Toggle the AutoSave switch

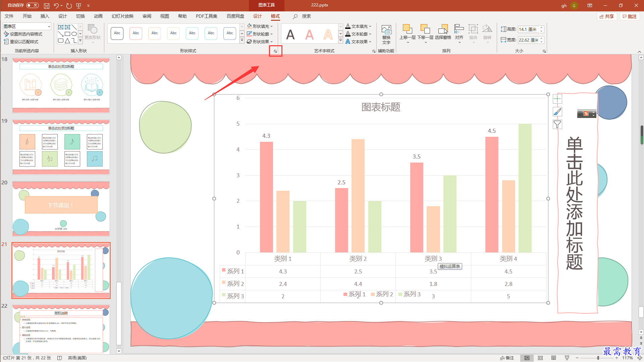(x=32, y=5)
